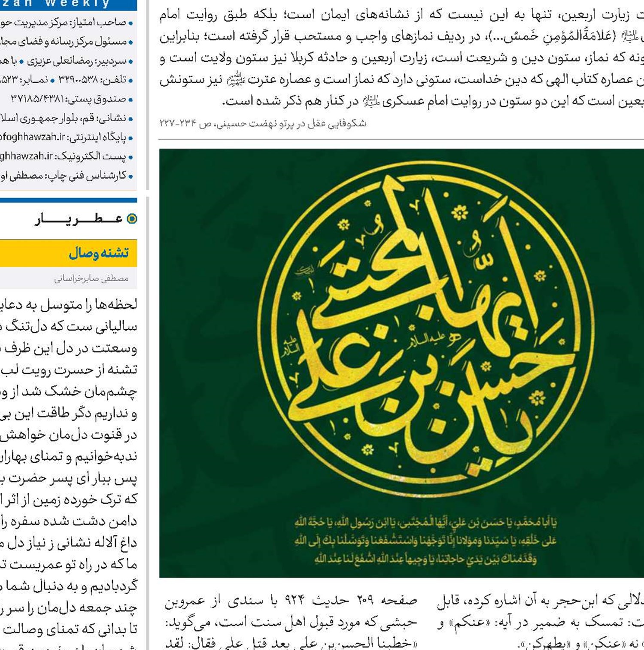Click the poem line starting "که ترک خورده زمین"
Viewport: 644px width, 650px height.
(x=69, y=500)
